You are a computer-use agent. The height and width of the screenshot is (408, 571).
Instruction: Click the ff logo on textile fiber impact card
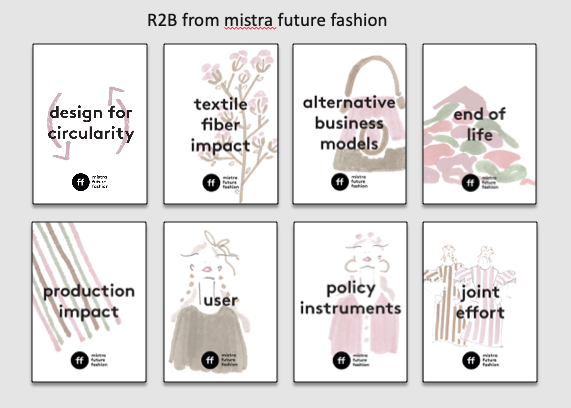(x=211, y=182)
